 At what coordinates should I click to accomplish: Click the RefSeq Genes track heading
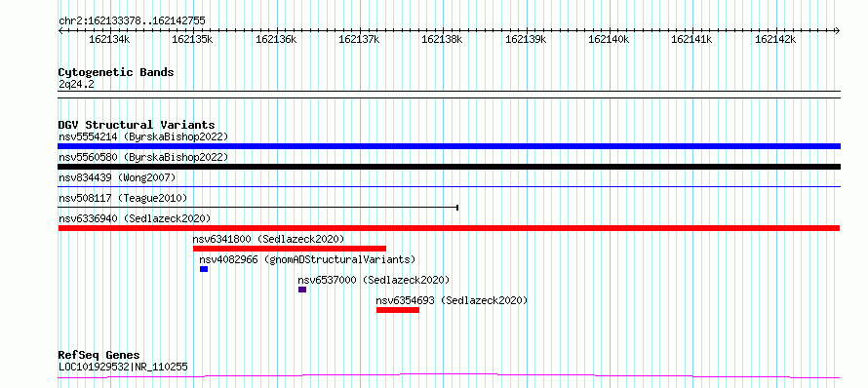tap(99, 355)
